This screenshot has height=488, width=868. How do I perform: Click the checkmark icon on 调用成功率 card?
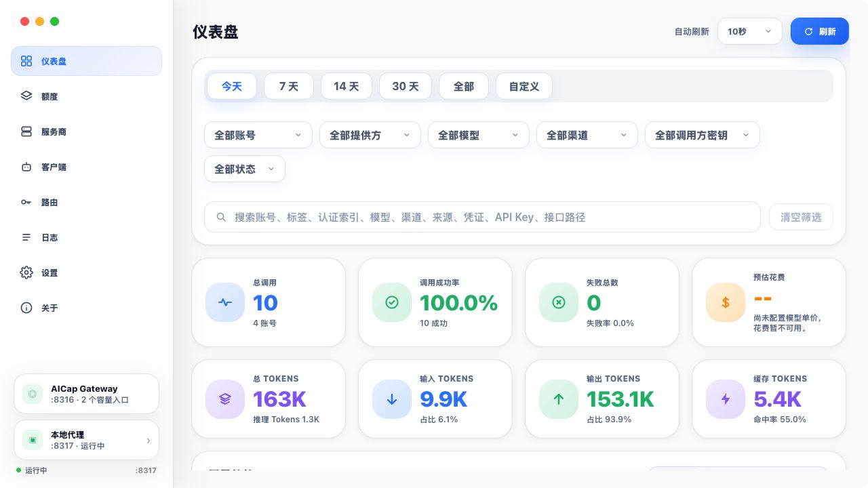[x=392, y=302]
